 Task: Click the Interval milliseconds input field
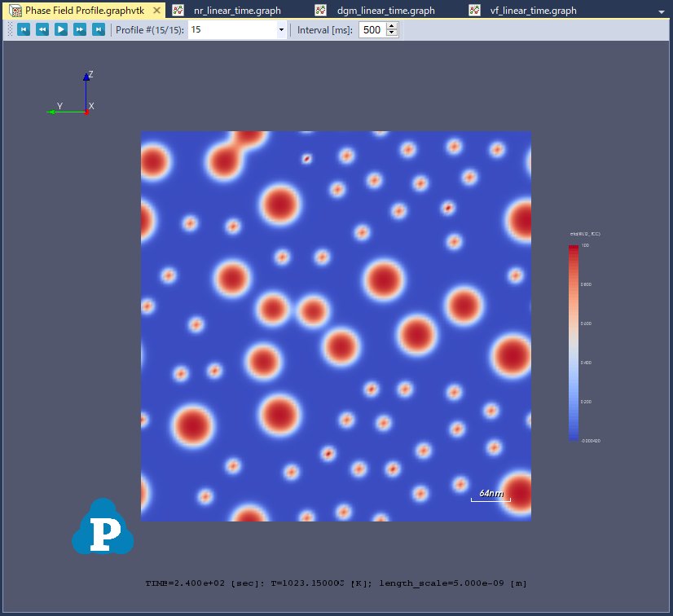point(372,29)
